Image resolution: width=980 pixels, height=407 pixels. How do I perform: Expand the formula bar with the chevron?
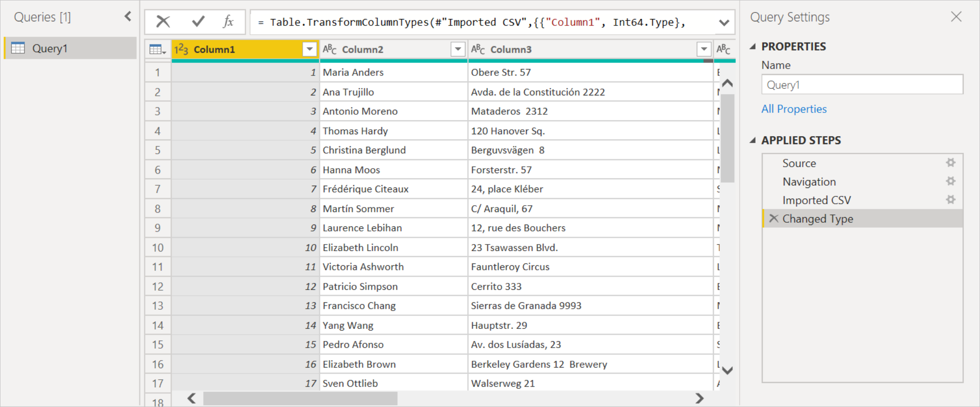[x=724, y=22]
